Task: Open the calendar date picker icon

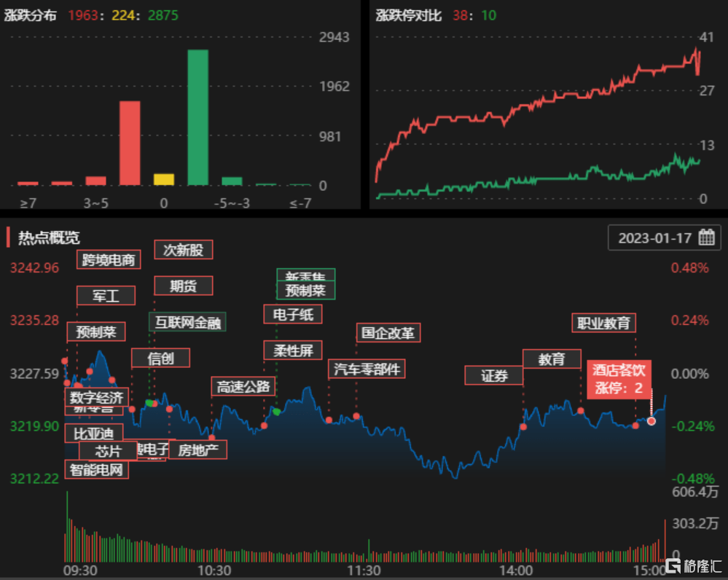Action: click(706, 238)
